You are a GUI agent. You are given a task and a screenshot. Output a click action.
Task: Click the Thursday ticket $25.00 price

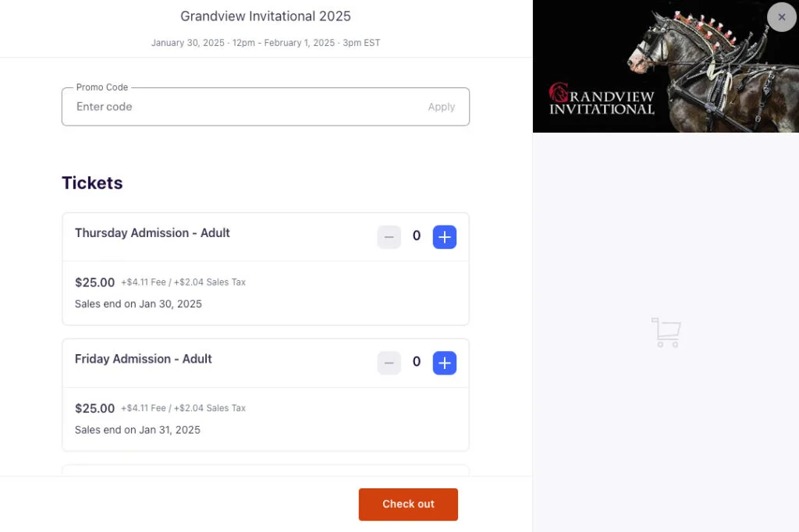[x=94, y=282]
